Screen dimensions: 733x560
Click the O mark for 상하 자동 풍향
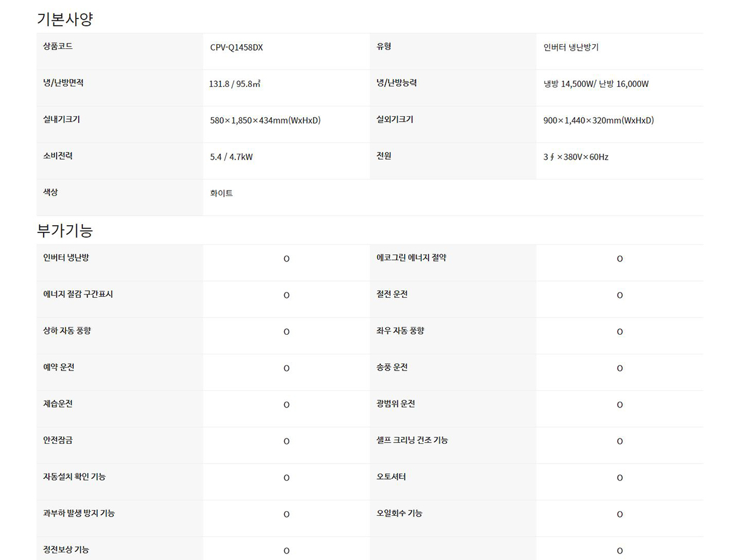coord(286,332)
